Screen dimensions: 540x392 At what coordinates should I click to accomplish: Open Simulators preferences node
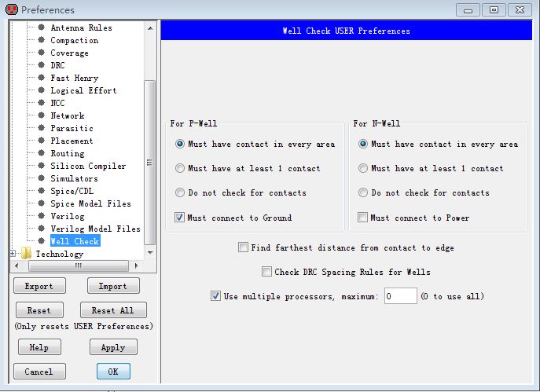pyautogui.click(x=75, y=178)
